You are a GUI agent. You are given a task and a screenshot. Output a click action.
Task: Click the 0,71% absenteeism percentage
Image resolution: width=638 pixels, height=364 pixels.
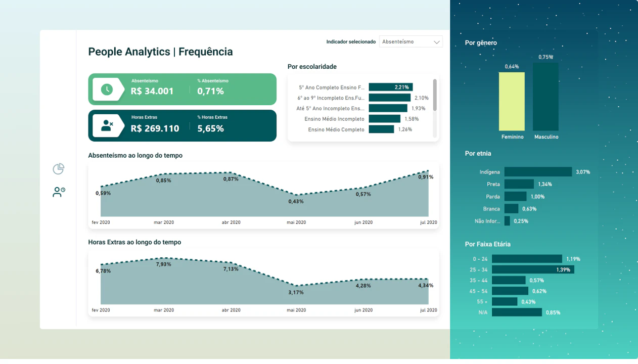click(211, 92)
